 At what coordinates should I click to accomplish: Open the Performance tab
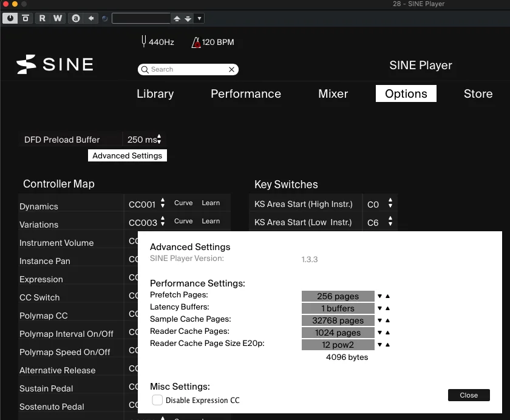[246, 93]
